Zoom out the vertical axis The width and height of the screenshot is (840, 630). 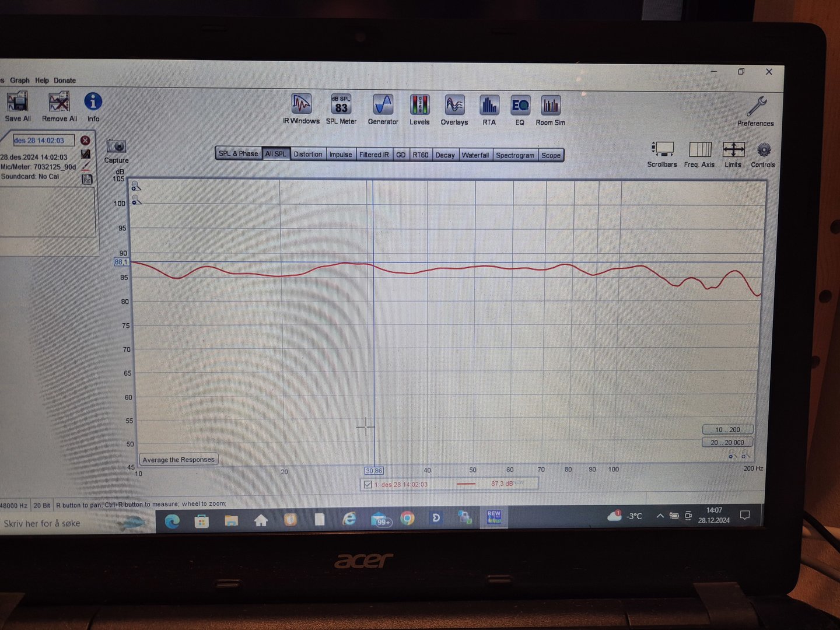point(136,201)
